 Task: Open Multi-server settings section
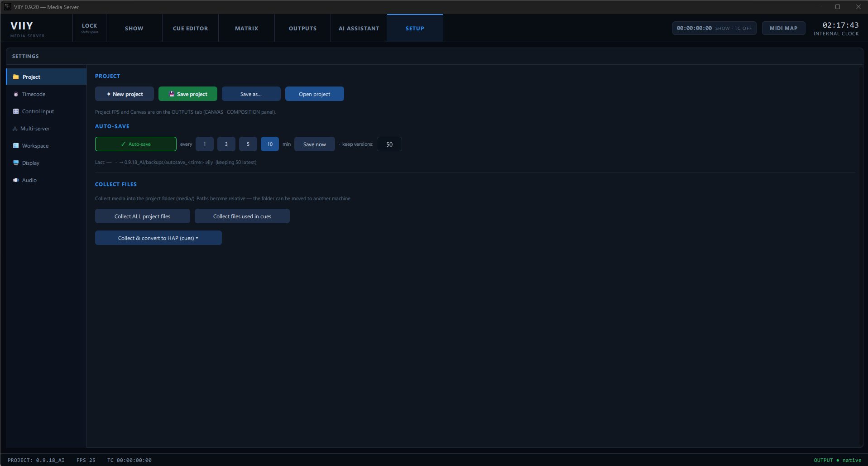coord(46,129)
